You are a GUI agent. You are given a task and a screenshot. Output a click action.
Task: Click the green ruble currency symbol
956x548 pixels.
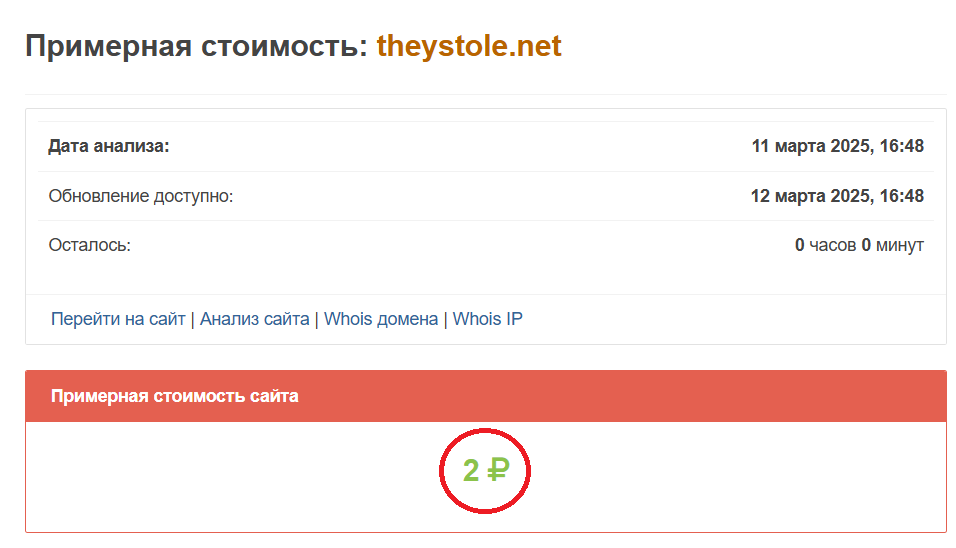pyautogui.click(x=498, y=470)
